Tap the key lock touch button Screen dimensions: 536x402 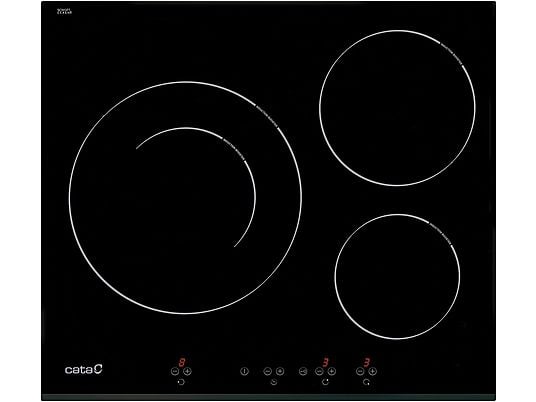(x=303, y=371)
